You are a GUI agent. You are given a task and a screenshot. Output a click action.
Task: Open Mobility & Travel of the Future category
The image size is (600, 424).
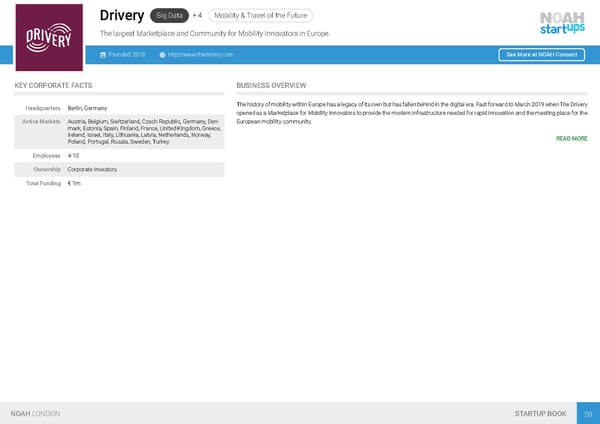pos(262,16)
